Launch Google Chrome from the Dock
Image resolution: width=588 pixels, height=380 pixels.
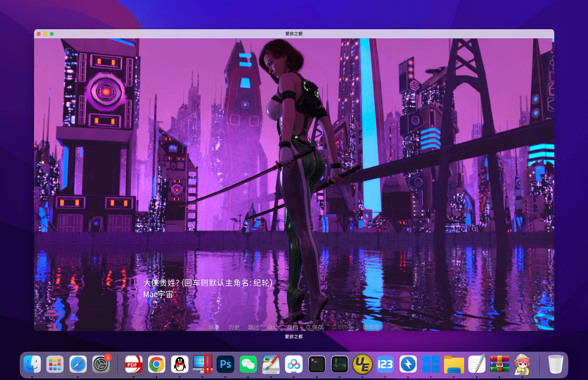(x=157, y=364)
